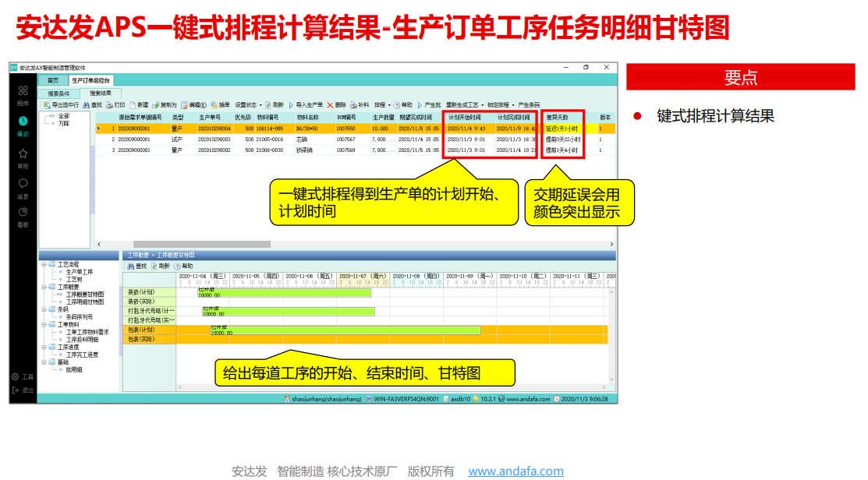Select order row with 生产单号 202010290002
The width and height of the screenshot is (868, 480).
(356, 150)
